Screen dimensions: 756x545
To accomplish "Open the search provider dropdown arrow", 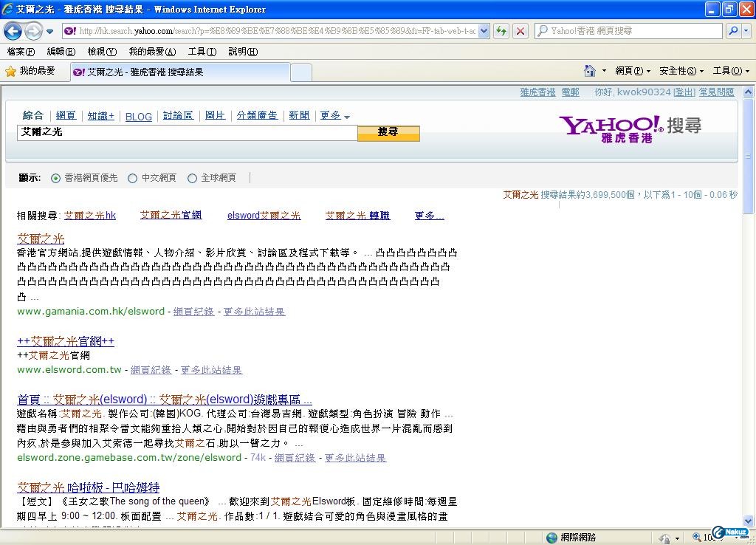I will (x=746, y=31).
